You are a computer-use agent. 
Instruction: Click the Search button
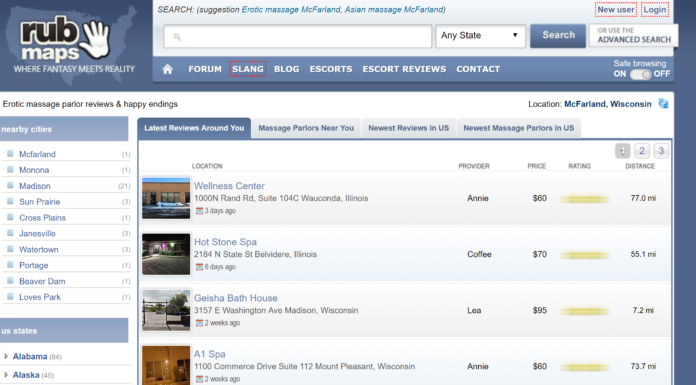(x=558, y=36)
